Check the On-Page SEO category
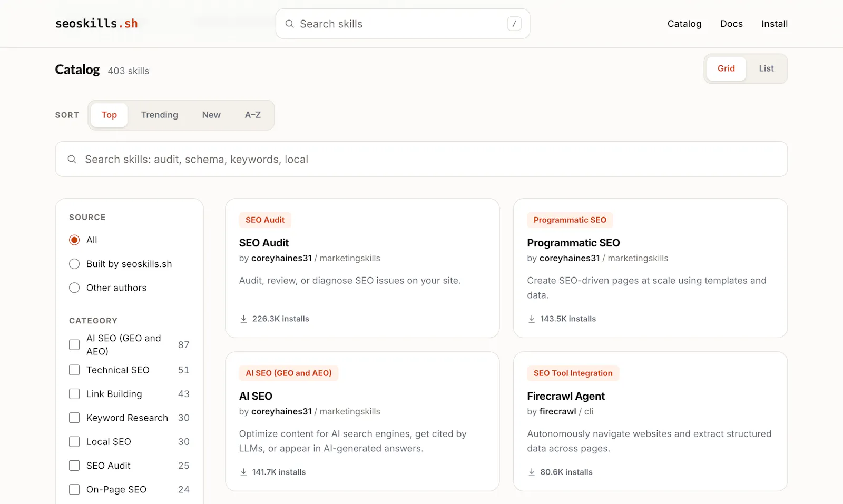 click(x=74, y=489)
